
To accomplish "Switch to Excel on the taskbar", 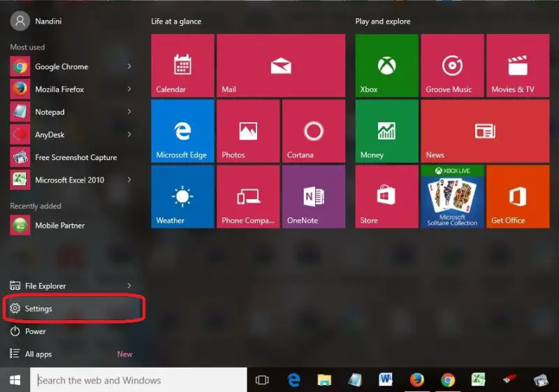I will 479,380.
